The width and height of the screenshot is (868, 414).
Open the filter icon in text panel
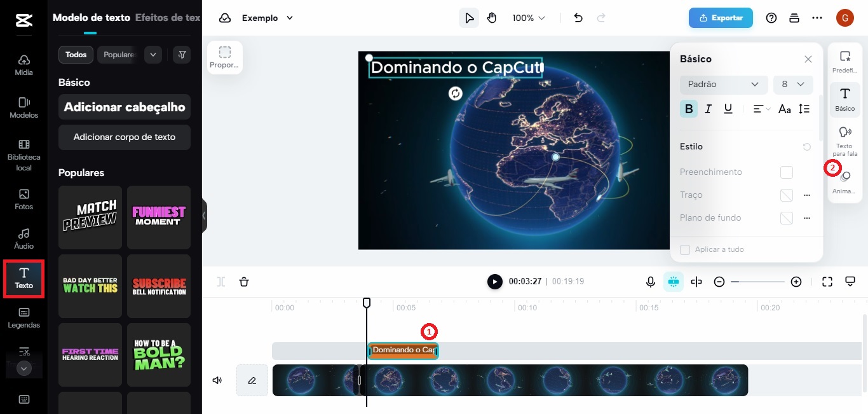[x=182, y=55]
